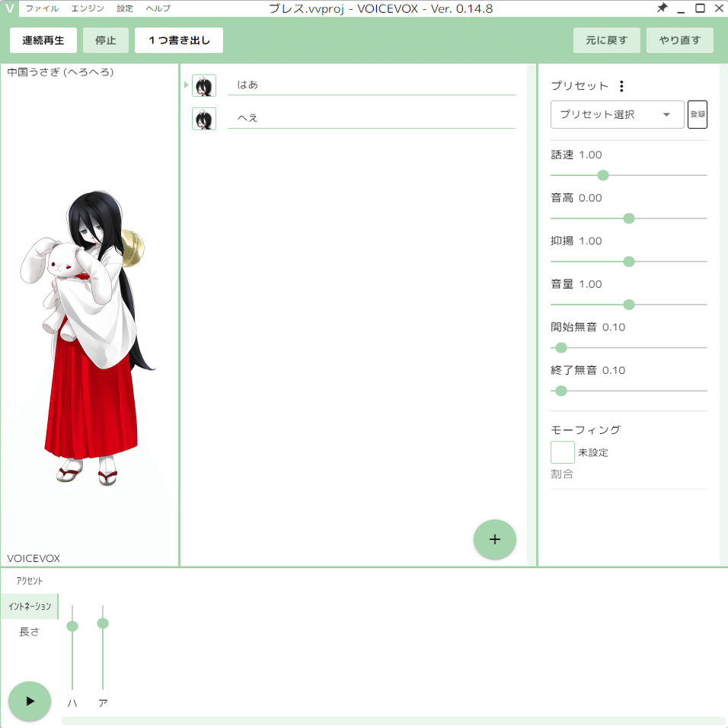
Task: Switch to the アクセント tab
Action: point(29,581)
